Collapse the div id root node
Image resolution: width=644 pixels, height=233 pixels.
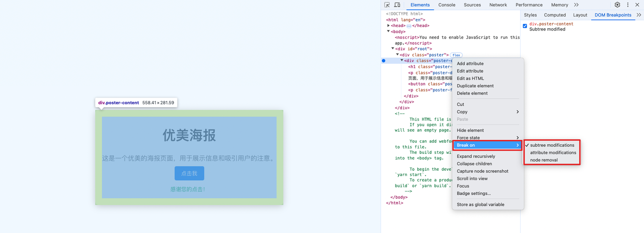[x=393, y=49]
